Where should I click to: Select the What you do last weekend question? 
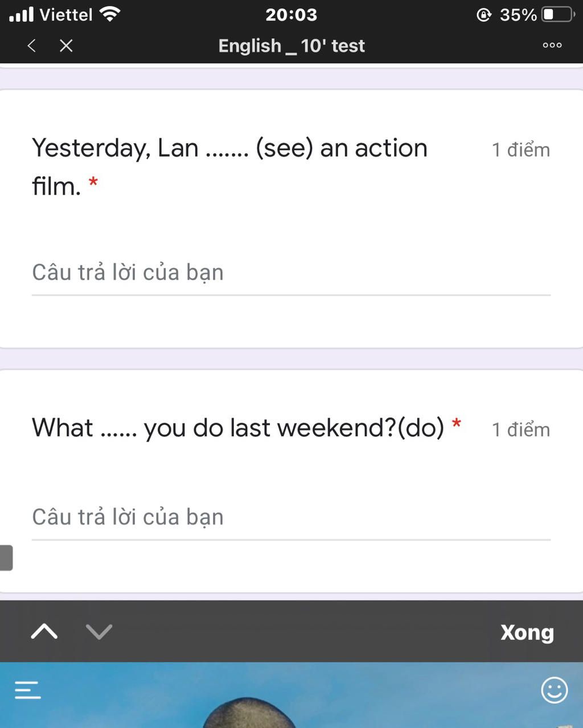click(238, 428)
